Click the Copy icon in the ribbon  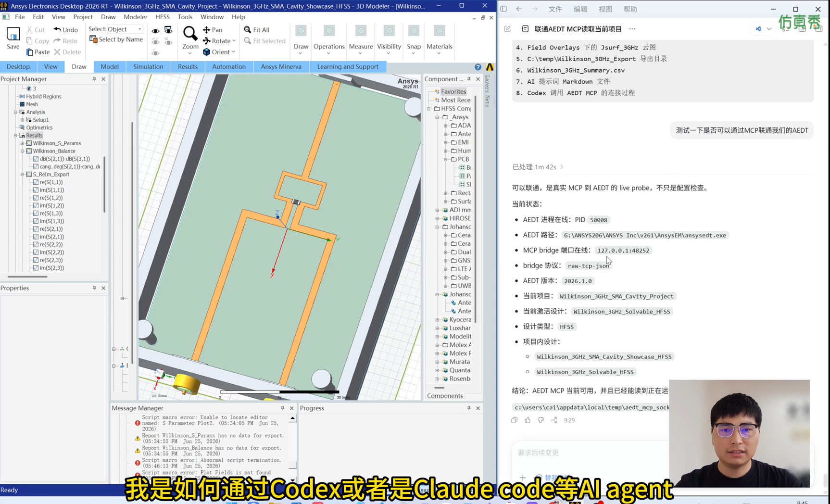(x=30, y=41)
